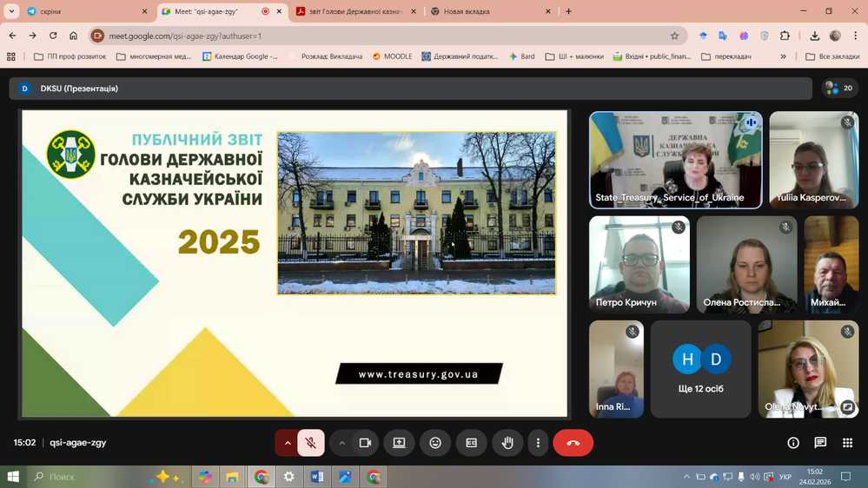
Task: Click the red leave call button
Action: [573, 443]
